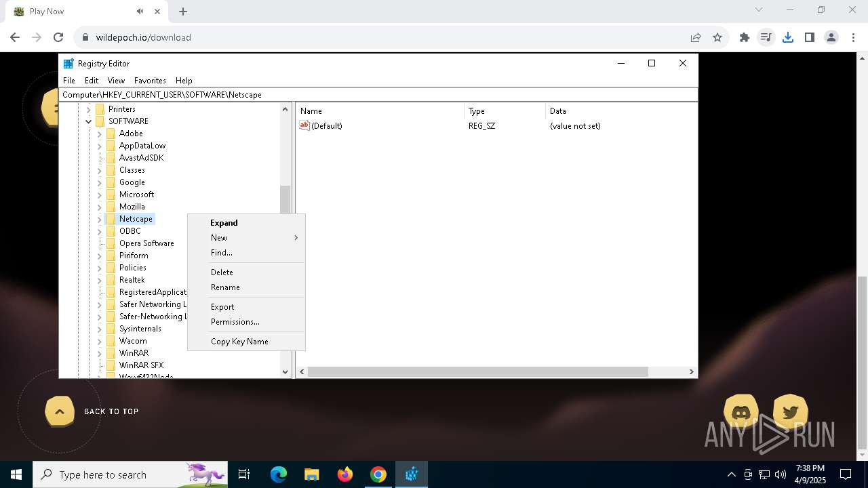Click the Chrome address bar URL

click(143, 37)
